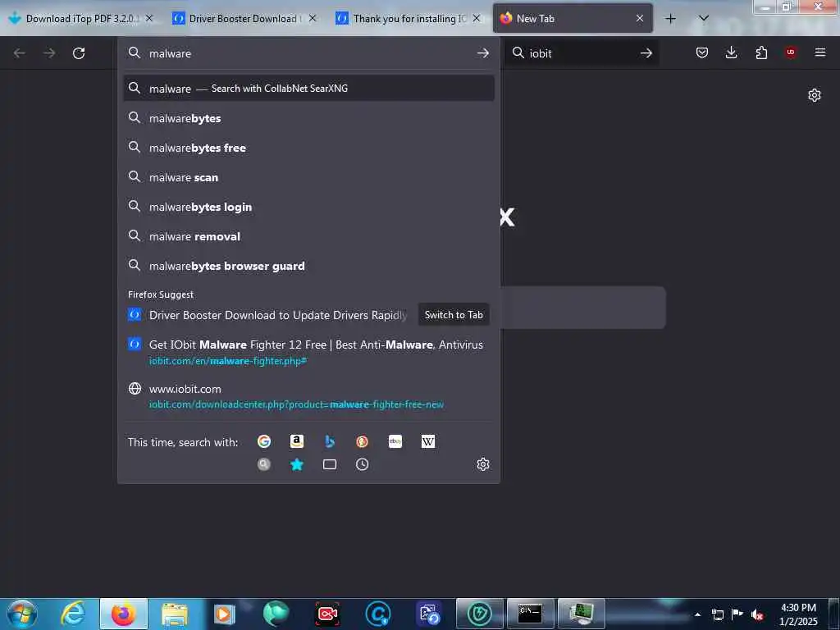Open the Firefox application menu
840x630 pixels.
tap(820, 52)
